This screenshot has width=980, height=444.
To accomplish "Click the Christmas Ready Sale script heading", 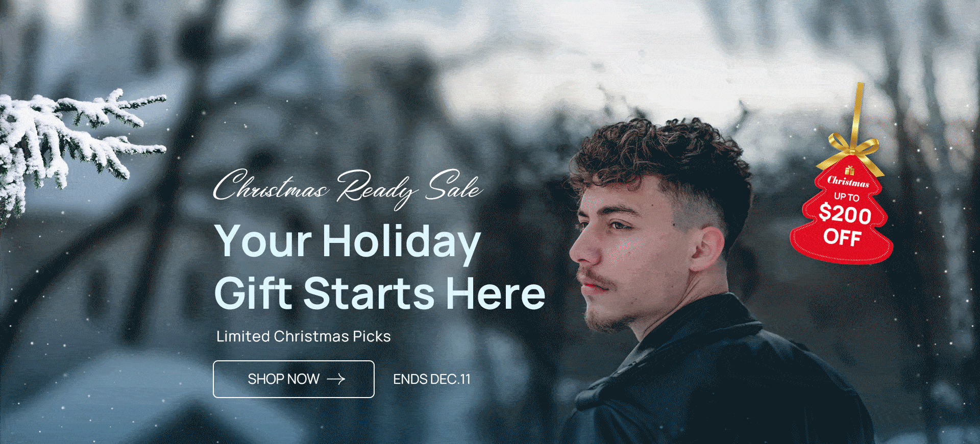I will point(348,188).
